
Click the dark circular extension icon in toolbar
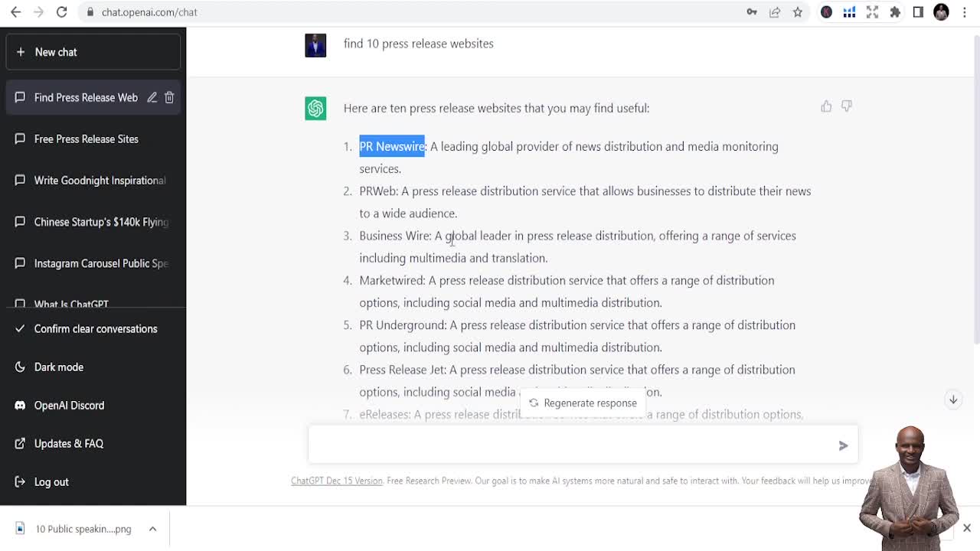point(826,12)
